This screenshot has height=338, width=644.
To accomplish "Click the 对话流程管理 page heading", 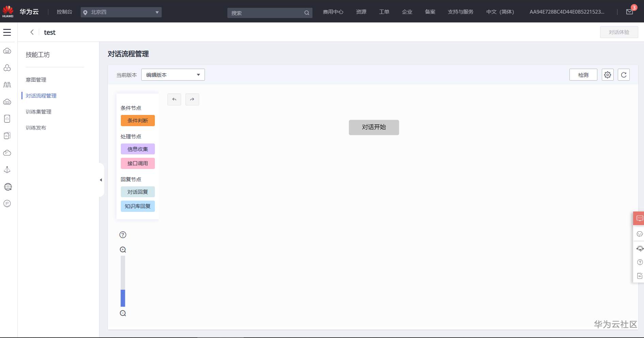I will click(128, 54).
